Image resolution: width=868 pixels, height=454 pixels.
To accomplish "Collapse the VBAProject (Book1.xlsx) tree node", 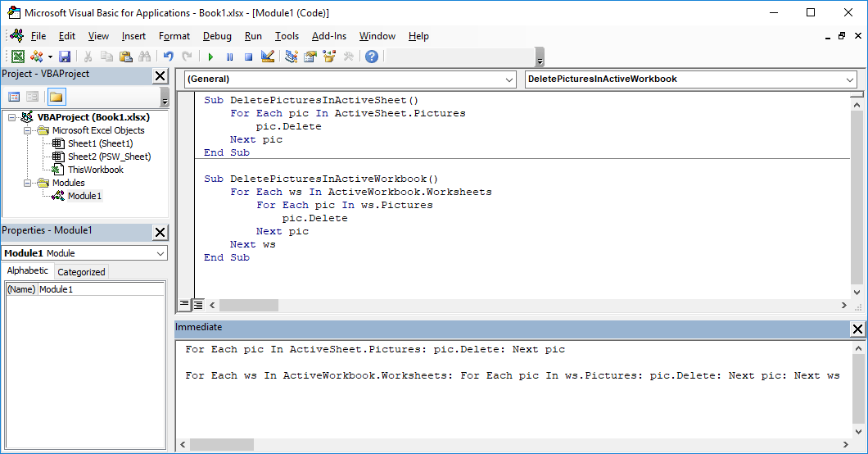I will [11, 117].
